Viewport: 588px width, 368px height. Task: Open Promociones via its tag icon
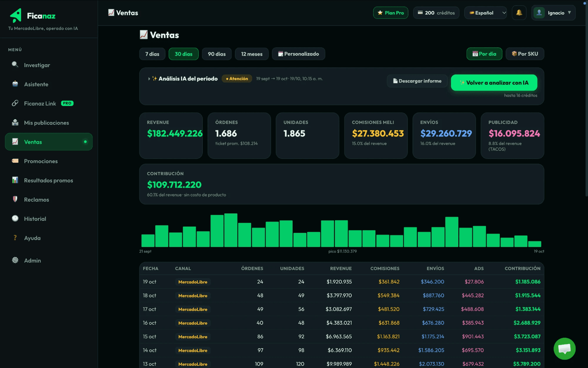[15, 161]
